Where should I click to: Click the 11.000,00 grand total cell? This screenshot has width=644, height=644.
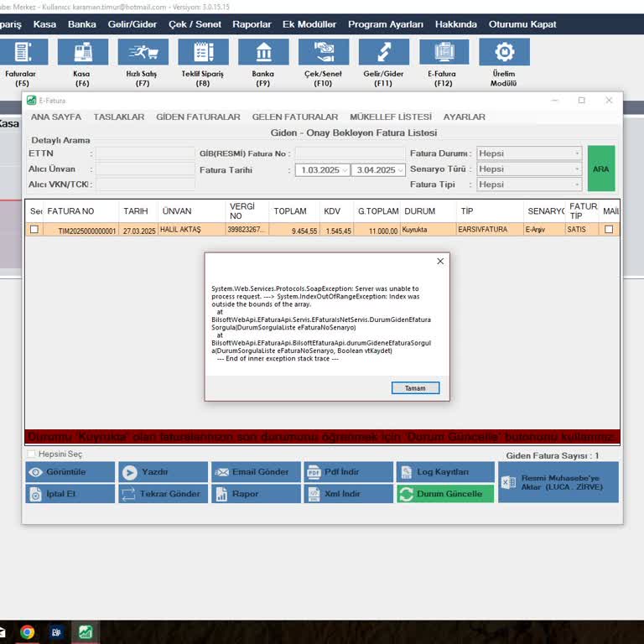(x=377, y=230)
